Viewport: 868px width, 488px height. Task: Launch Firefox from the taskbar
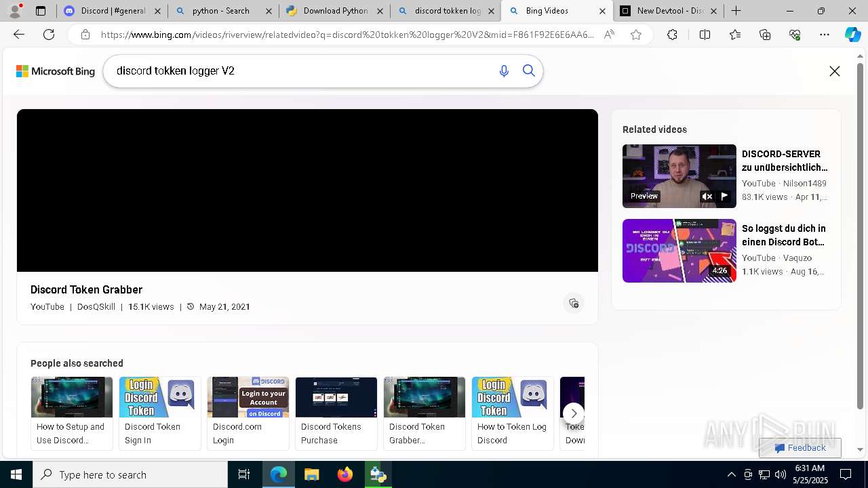[x=344, y=474]
